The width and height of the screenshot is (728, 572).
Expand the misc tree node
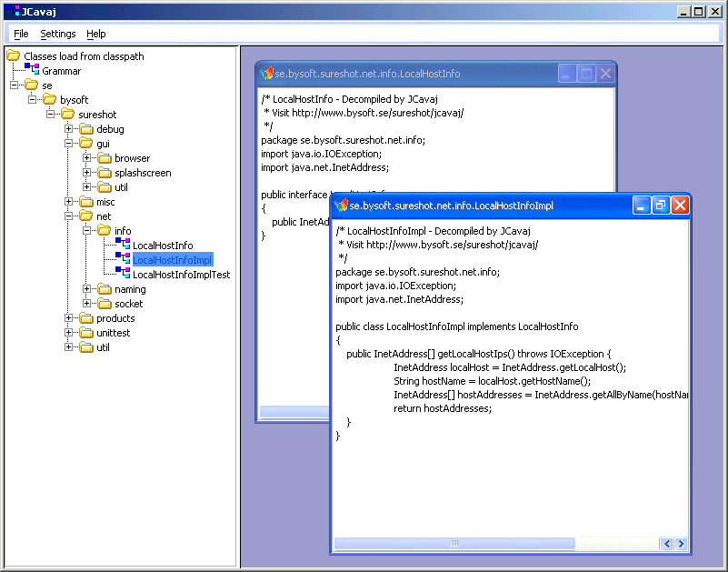pyautogui.click(x=68, y=202)
